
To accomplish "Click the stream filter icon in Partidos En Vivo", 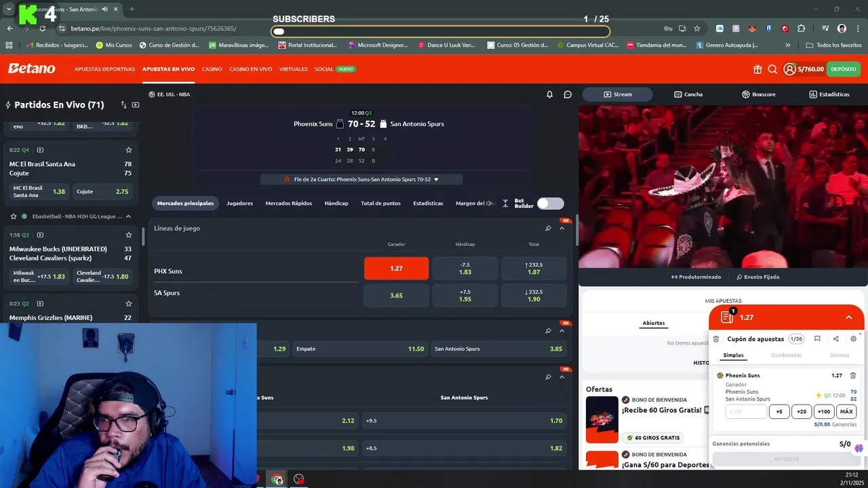I will click(136, 105).
